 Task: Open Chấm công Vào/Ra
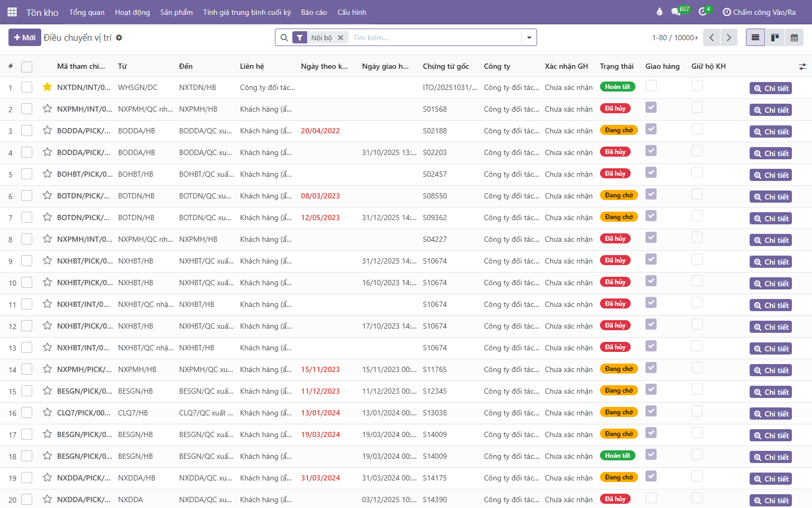tap(759, 12)
